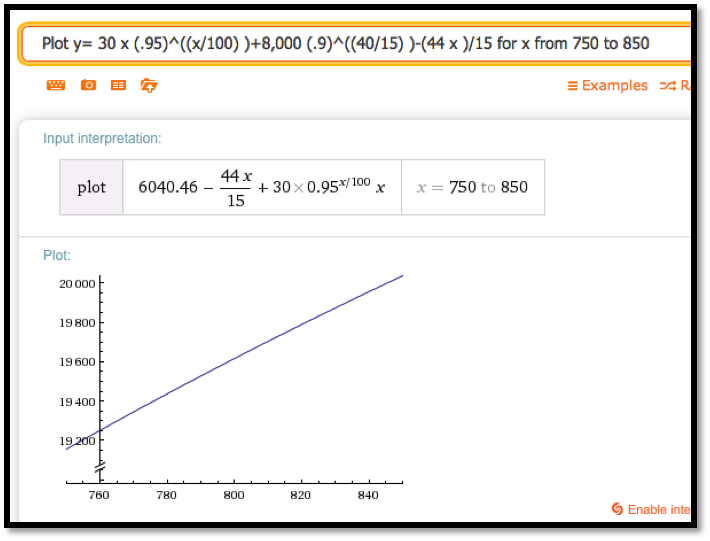Click the interpreted formula expression
Image resolution: width=710 pixels, height=541 pixels.
coord(262,187)
